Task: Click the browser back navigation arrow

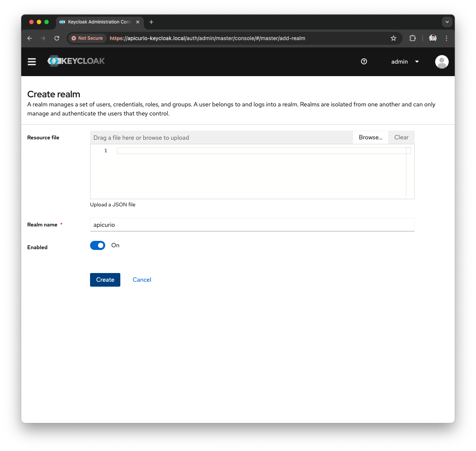Action: (x=30, y=38)
